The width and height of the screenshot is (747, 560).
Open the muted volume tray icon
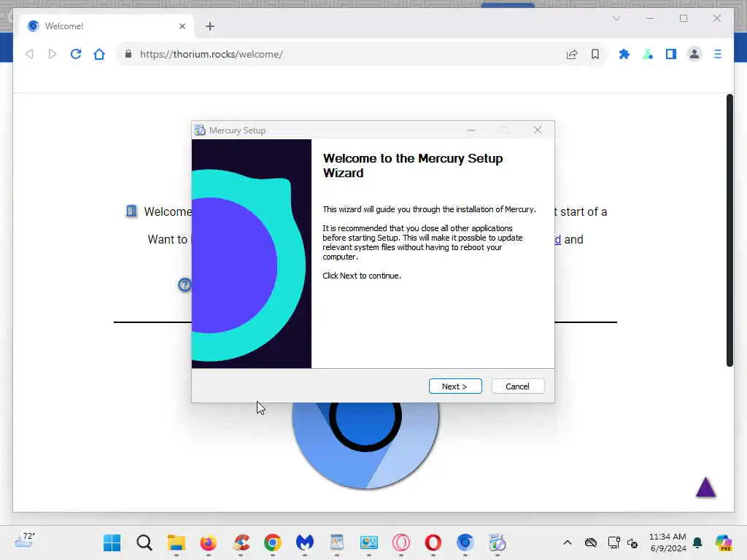pos(632,542)
